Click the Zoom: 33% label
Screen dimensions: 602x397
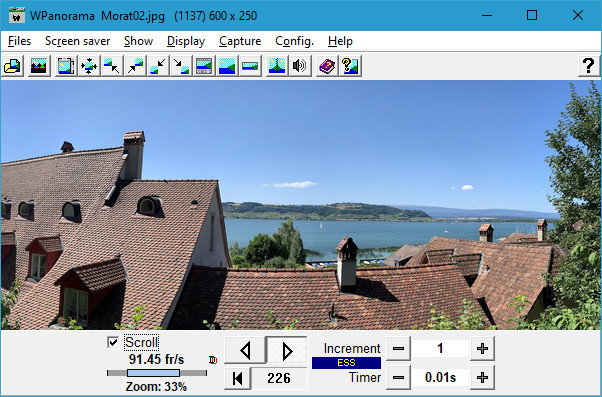pos(156,386)
